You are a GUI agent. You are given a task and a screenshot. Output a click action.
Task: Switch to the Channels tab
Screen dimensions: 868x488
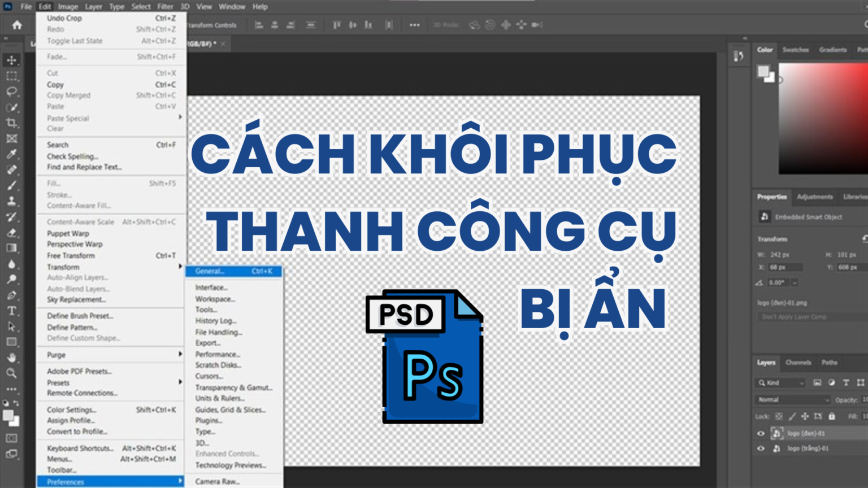[798, 363]
